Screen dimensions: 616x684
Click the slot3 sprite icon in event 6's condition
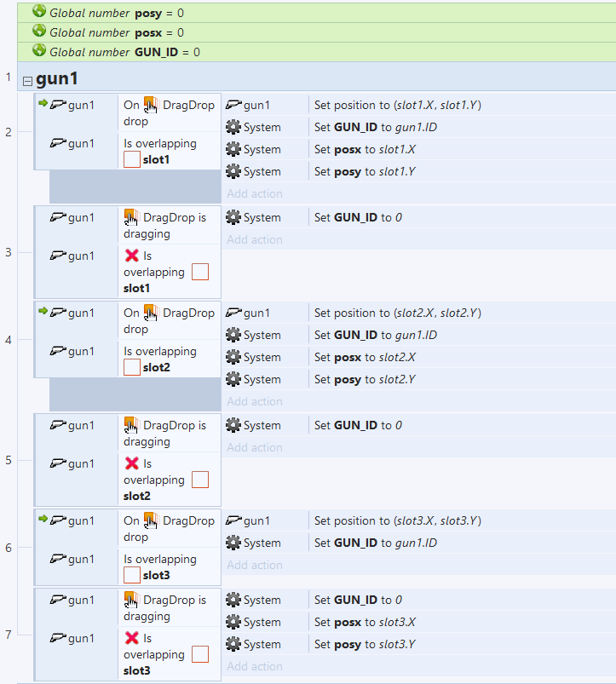(x=132, y=576)
